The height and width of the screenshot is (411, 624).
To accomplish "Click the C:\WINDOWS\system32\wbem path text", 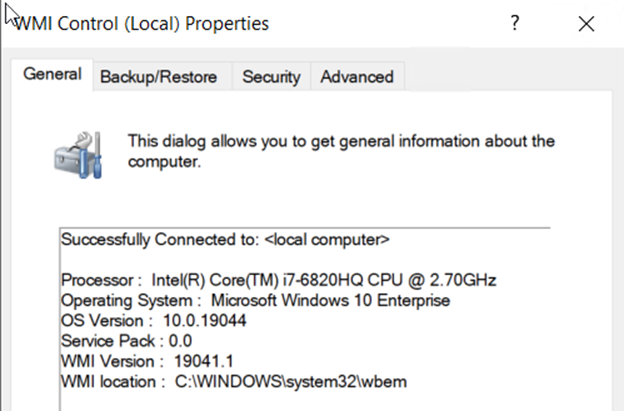I will click(291, 382).
